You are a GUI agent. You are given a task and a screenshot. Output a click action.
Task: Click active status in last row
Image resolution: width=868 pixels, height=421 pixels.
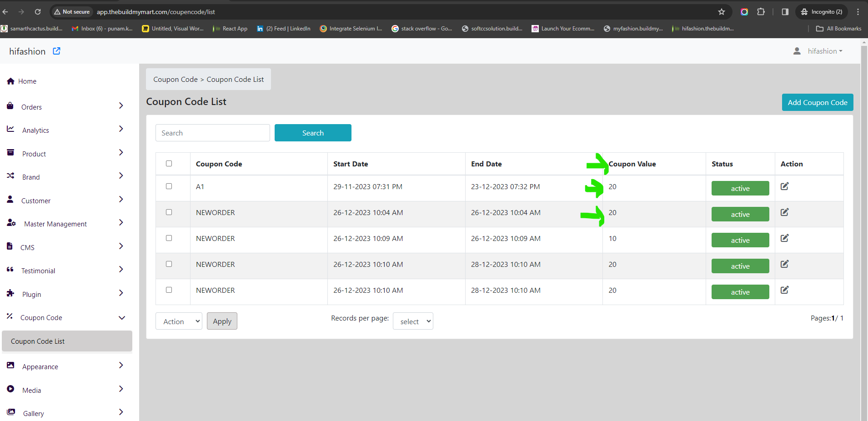[x=740, y=292]
